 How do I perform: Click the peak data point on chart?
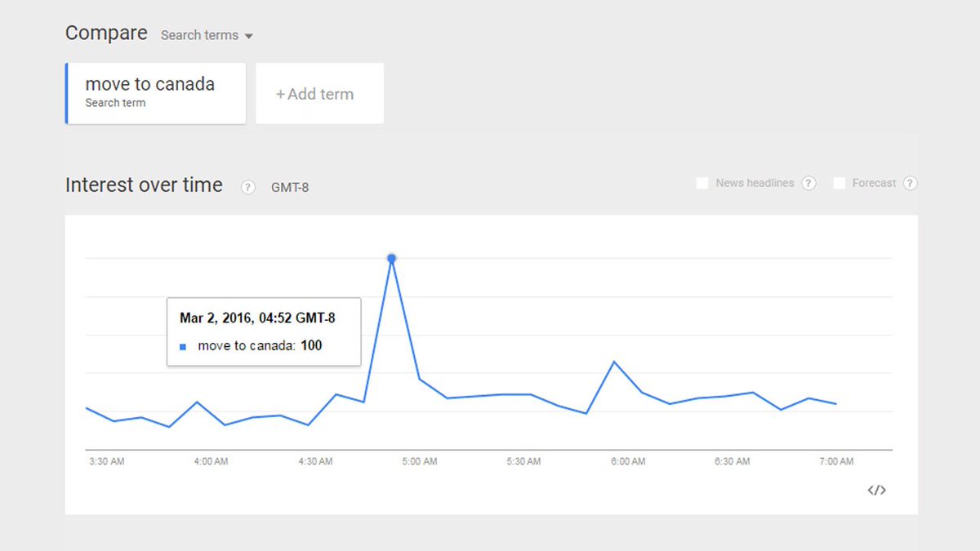pos(391,259)
